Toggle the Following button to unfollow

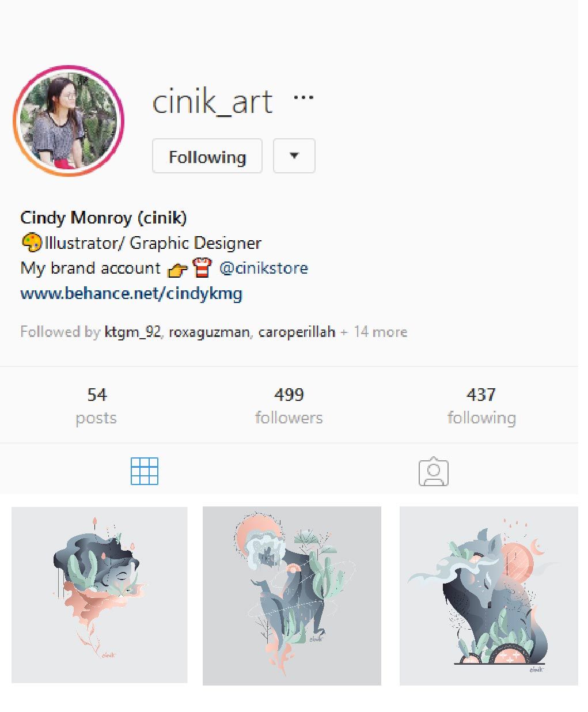point(207,156)
